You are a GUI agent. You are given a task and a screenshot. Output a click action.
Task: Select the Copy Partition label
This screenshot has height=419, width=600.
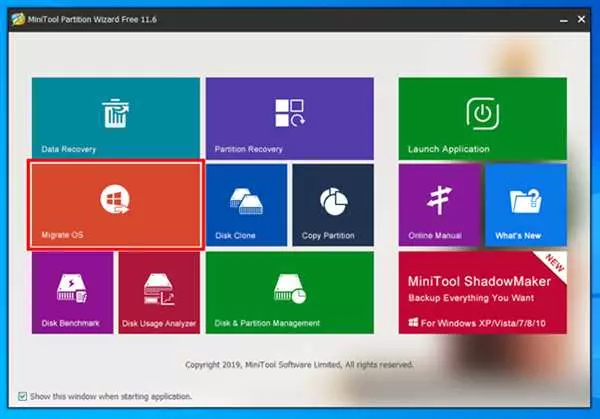[x=328, y=236]
